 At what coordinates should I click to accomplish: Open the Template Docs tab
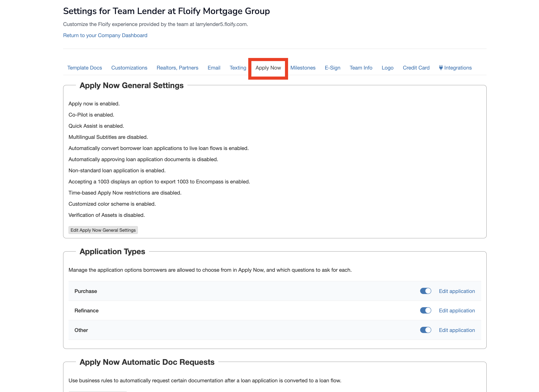click(x=84, y=68)
